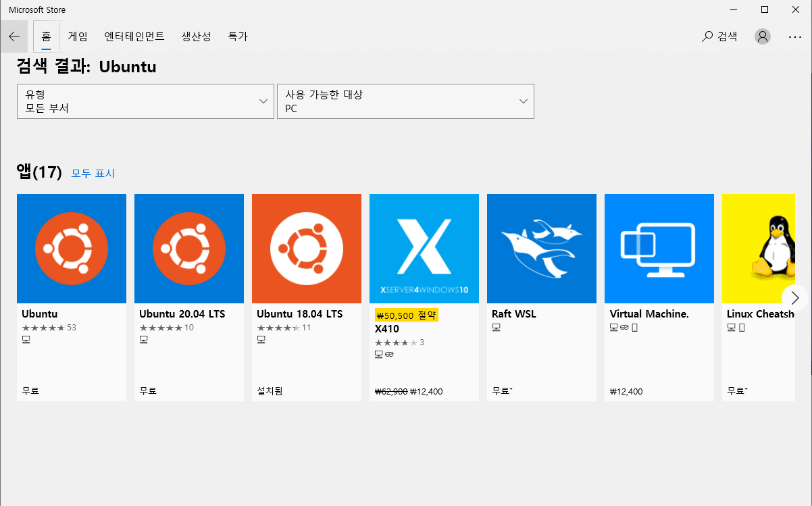
Task: Switch to the 게임 tab
Action: click(78, 36)
